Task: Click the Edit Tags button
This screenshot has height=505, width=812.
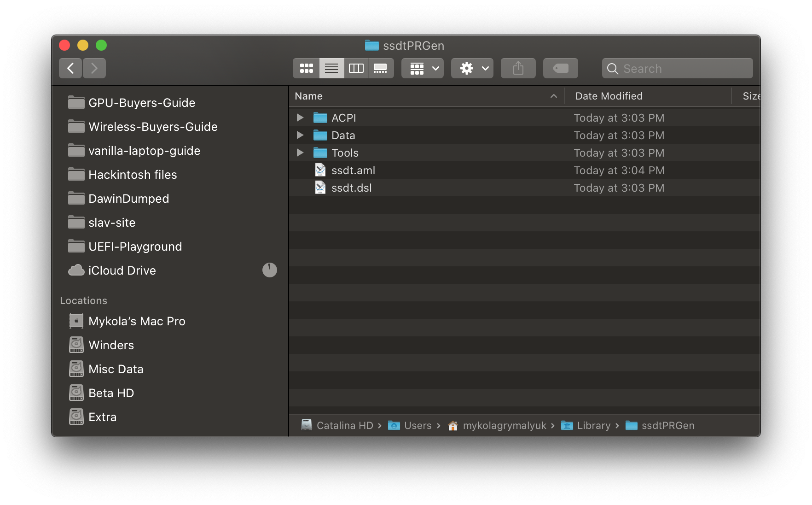Action: 561,69
